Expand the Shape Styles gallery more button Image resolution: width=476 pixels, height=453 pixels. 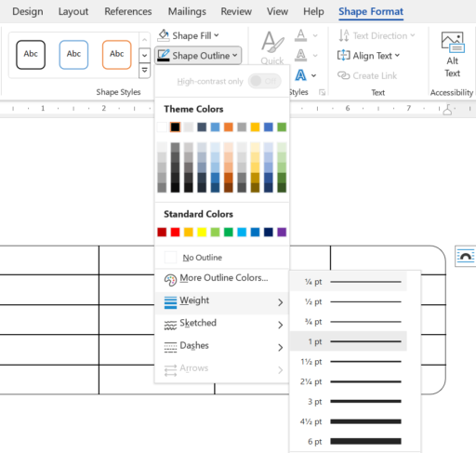(144, 71)
